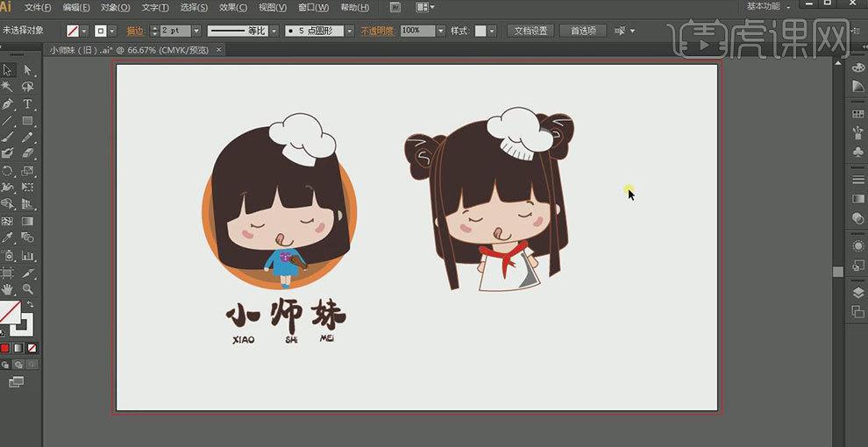The image size is (868, 447).
Task: Click the 首选项 button
Action: click(583, 31)
